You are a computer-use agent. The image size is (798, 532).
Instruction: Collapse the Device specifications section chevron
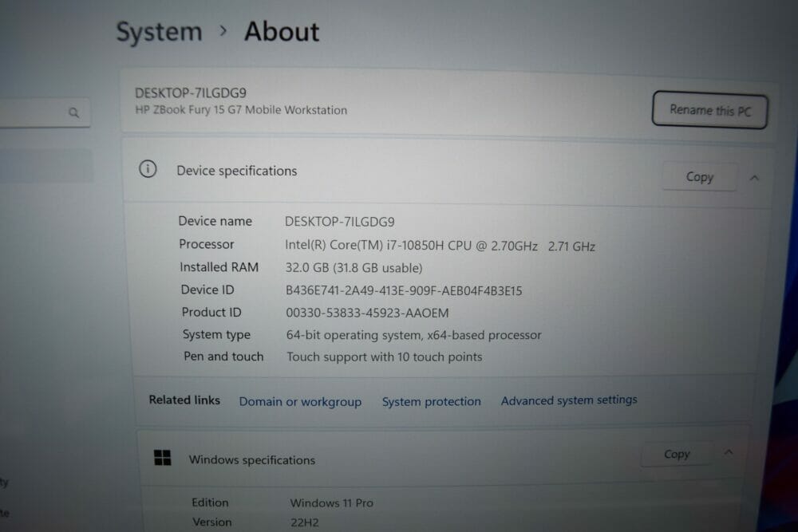(x=754, y=178)
